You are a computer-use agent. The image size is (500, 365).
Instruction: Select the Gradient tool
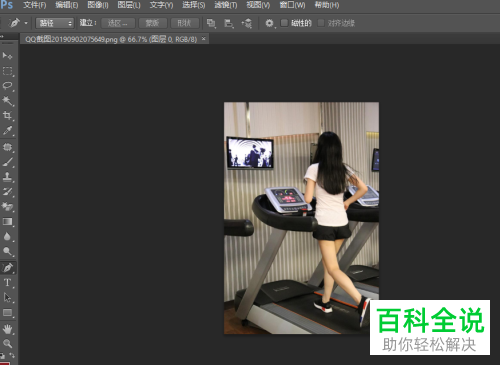pyautogui.click(x=7, y=222)
